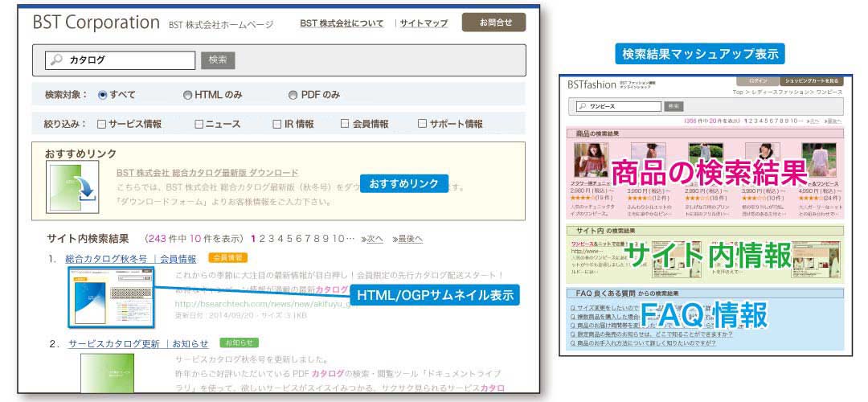This screenshot has height=402, width=868.
Task: Focus the カタログ search input field
Action: tap(121, 60)
